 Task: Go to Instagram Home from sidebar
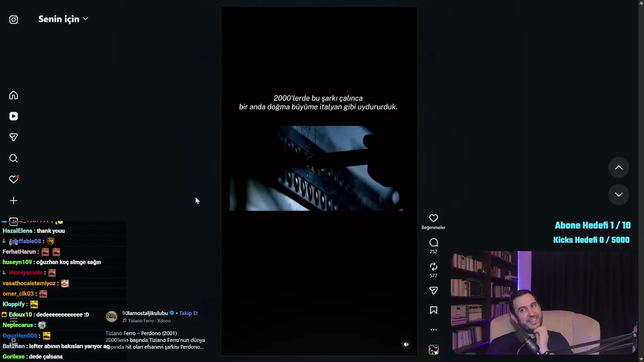[x=14, y=96]
